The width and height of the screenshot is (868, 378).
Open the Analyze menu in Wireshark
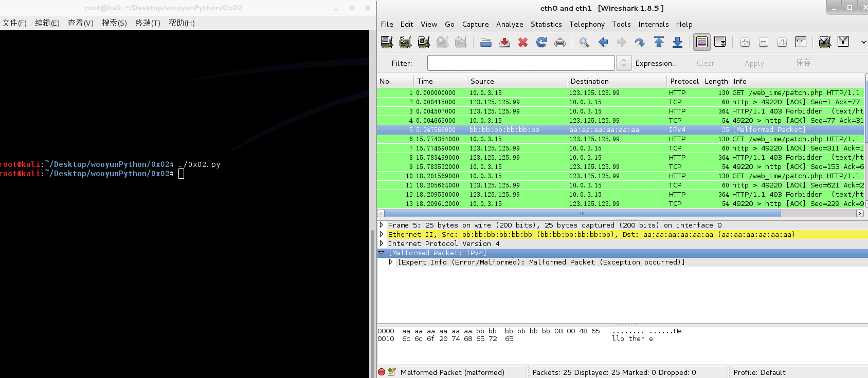click(510, 24)
